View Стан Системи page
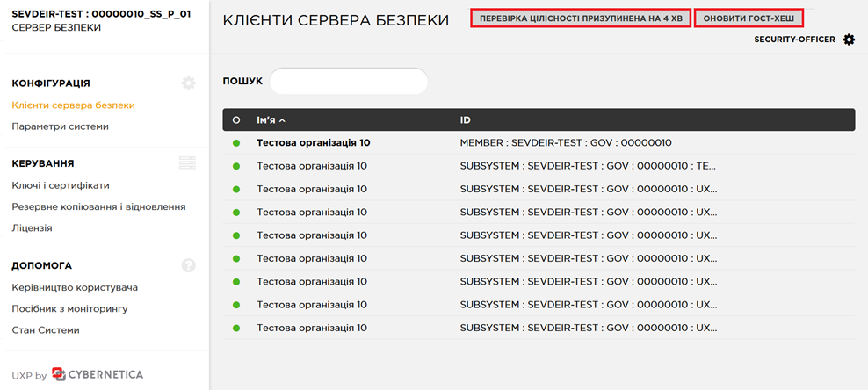Screen dimensions: 868x390 click(46, 330)
